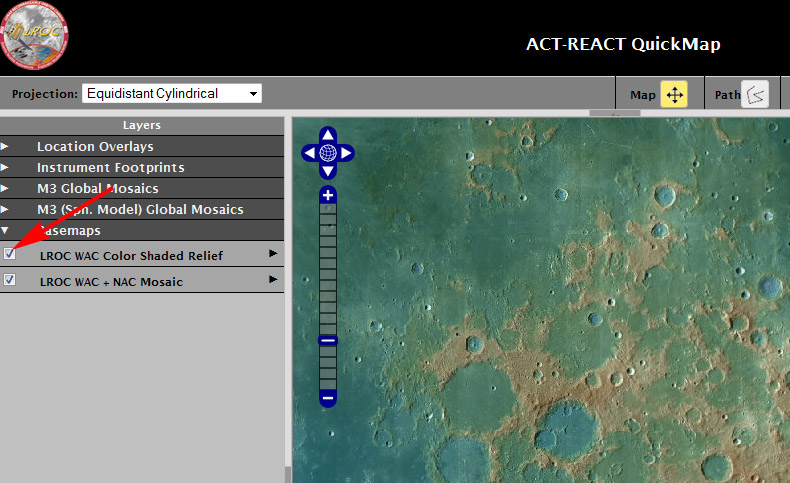Zoom in with the plus button
Image resolution: width=790 pixels, height=483 pixels.
(x=328, y=195)
